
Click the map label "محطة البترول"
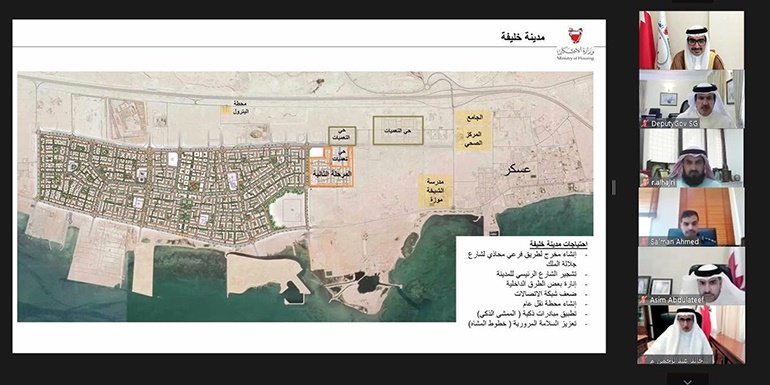point(241,108)
